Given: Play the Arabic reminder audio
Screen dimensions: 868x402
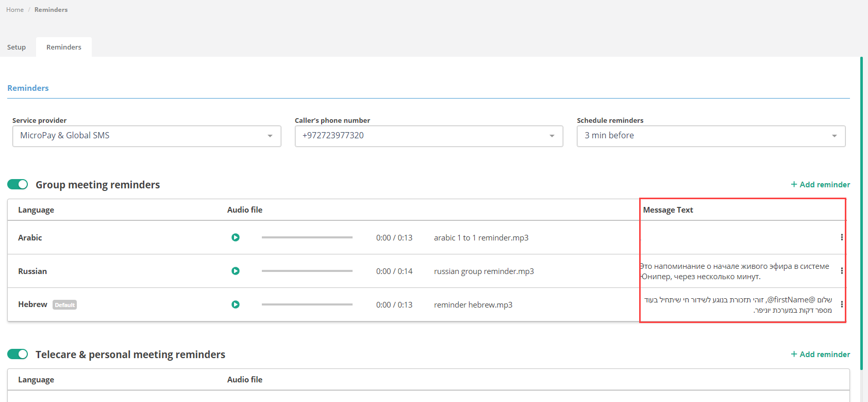Looking at the screenshot, I should 236,237.
